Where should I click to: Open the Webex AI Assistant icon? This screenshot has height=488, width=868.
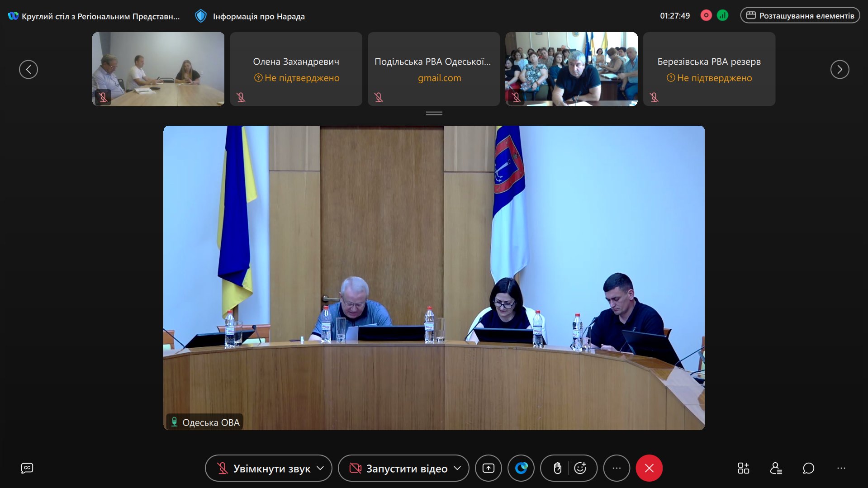click(x=521, y=468)
